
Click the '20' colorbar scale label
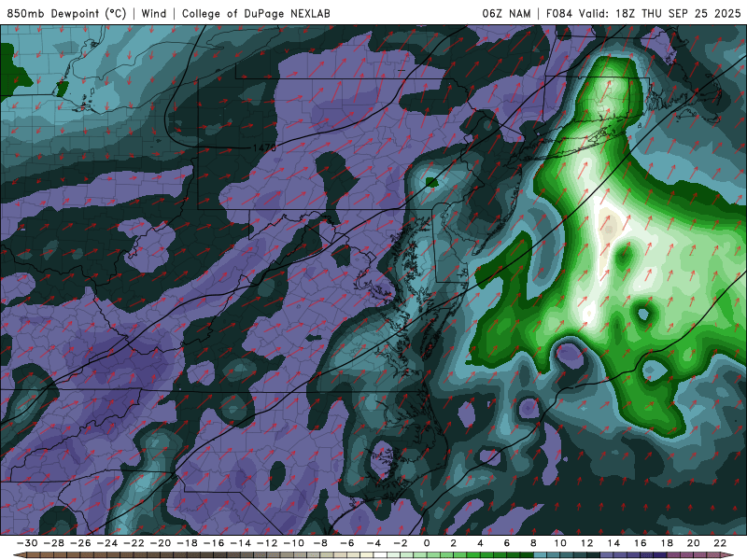[x=694, y=543]
